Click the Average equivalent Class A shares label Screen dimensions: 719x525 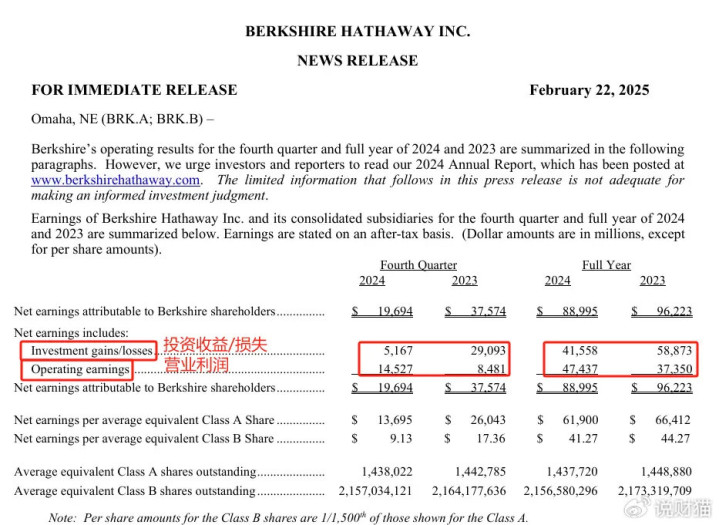[x=135, y=472]
